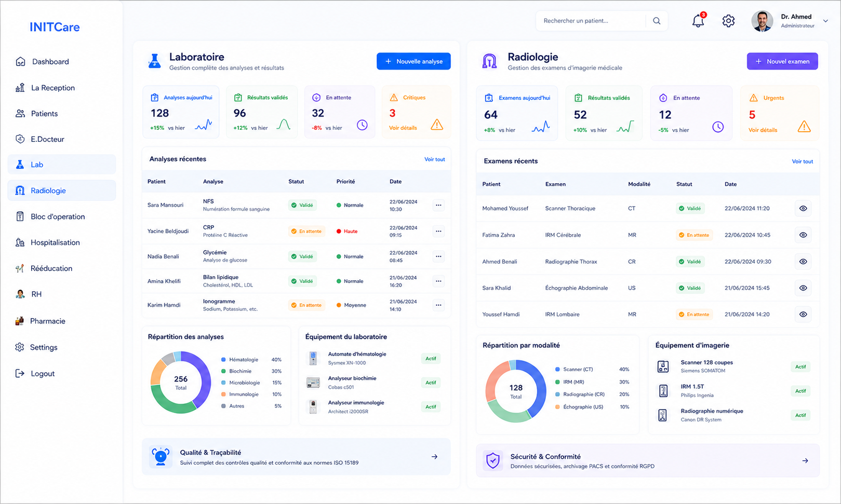Open the notifications bell icon
Screen dimensions: 841x504
tap(698, 21)
